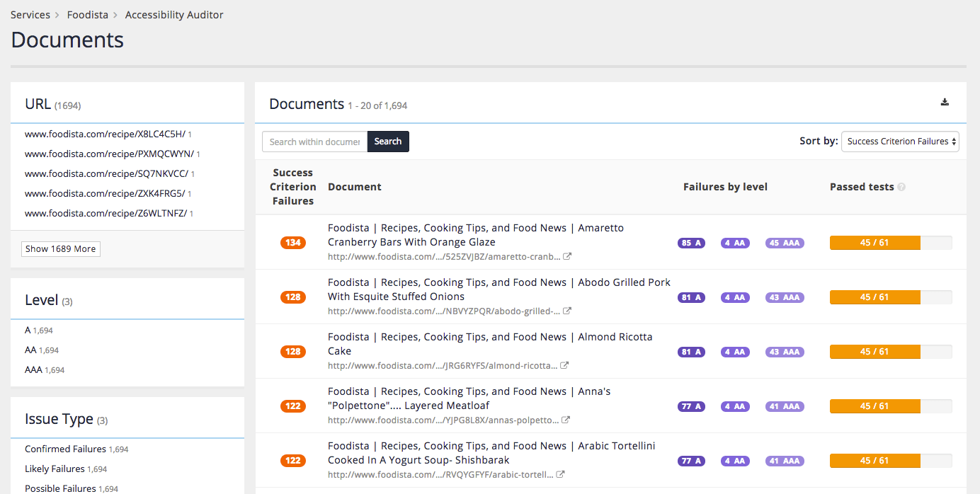Screen dimensions: 980x494
Task: Click the 134 failures badge
Action: click(x=292, y=243)
